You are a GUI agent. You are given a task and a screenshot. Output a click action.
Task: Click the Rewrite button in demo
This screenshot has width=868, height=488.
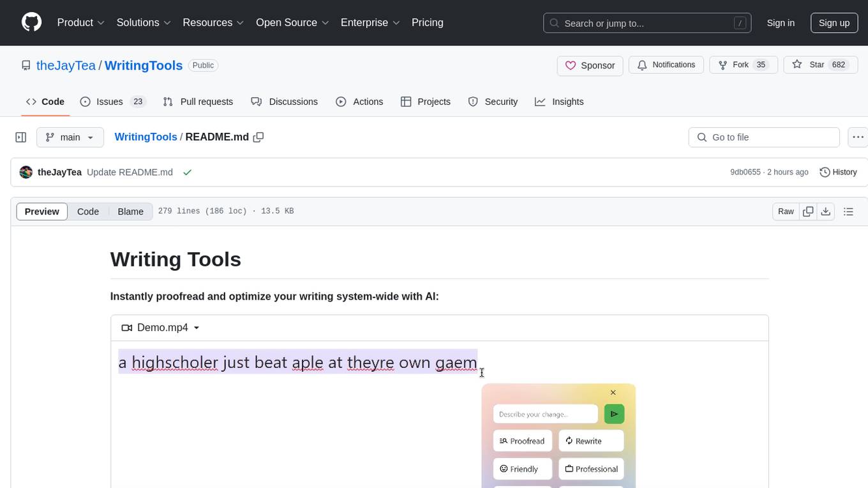coord(591,441)
